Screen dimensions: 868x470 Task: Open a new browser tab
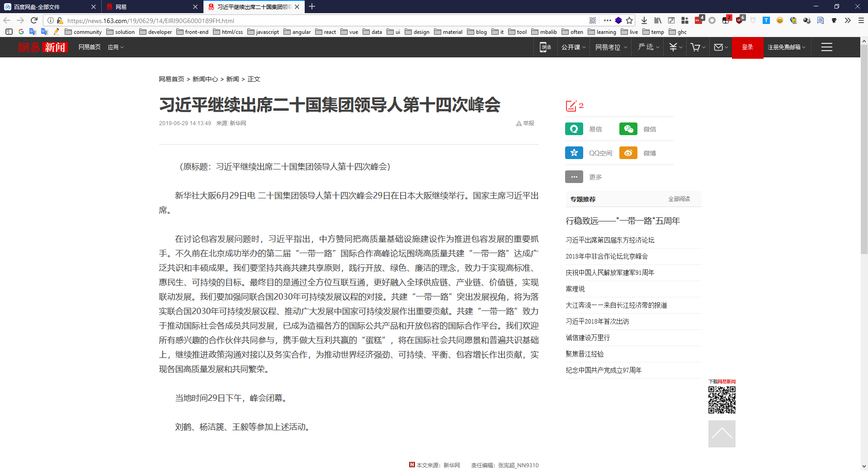tap(312, 7)
